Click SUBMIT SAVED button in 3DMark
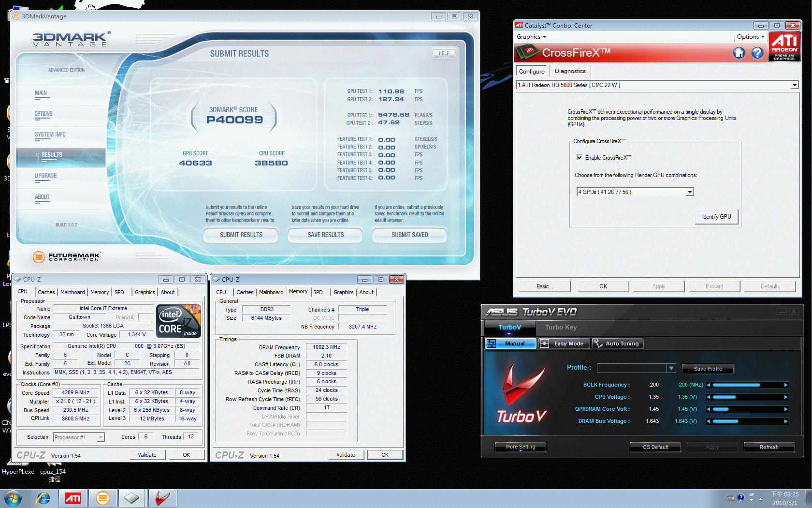The height and width of the screenshot is (508, 812). (x=409, y=235)
